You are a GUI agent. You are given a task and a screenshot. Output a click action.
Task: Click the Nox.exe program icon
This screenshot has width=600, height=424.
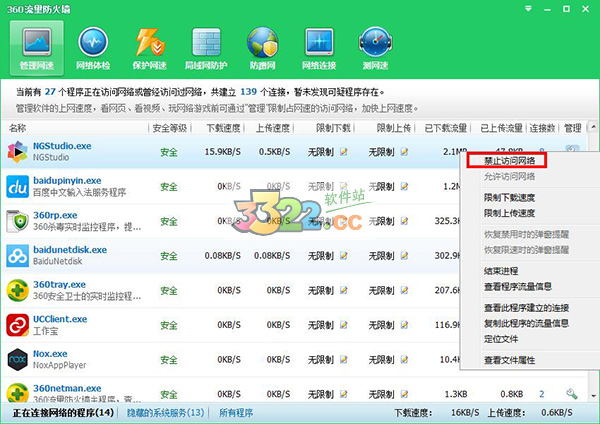coord(18,359)
